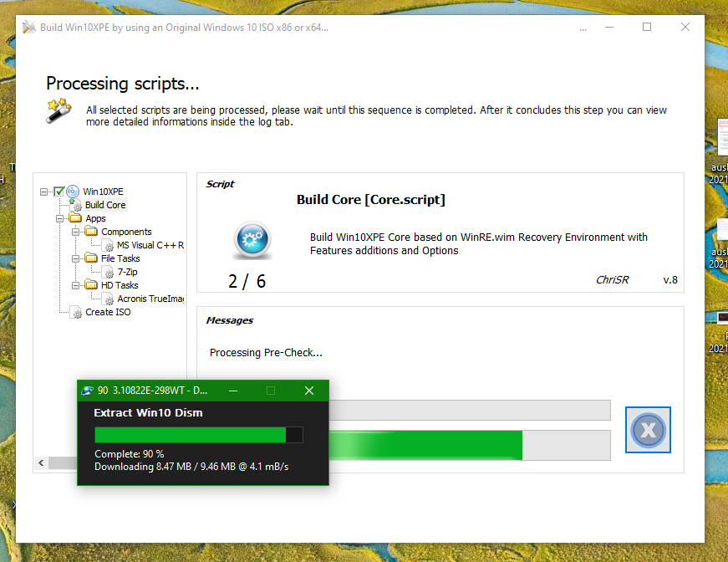This screenshot has width=728, height=562.
Task: Select the 7-Zip script entry
Action: click(127, 272)
